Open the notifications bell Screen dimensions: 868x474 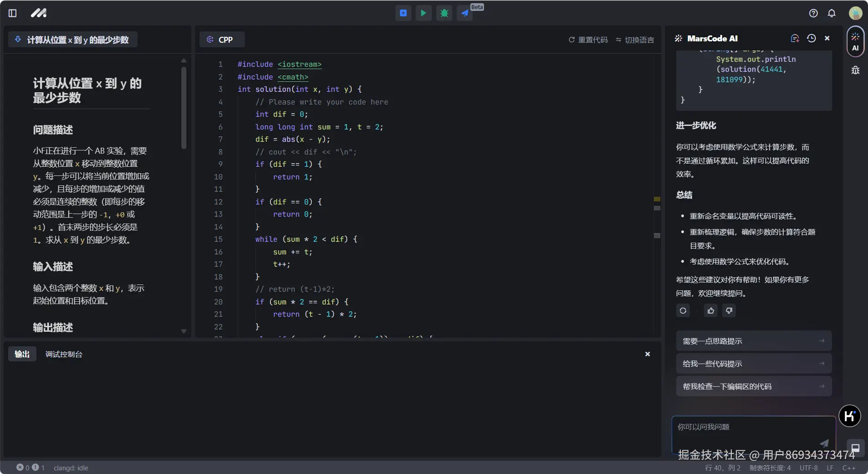832,13
